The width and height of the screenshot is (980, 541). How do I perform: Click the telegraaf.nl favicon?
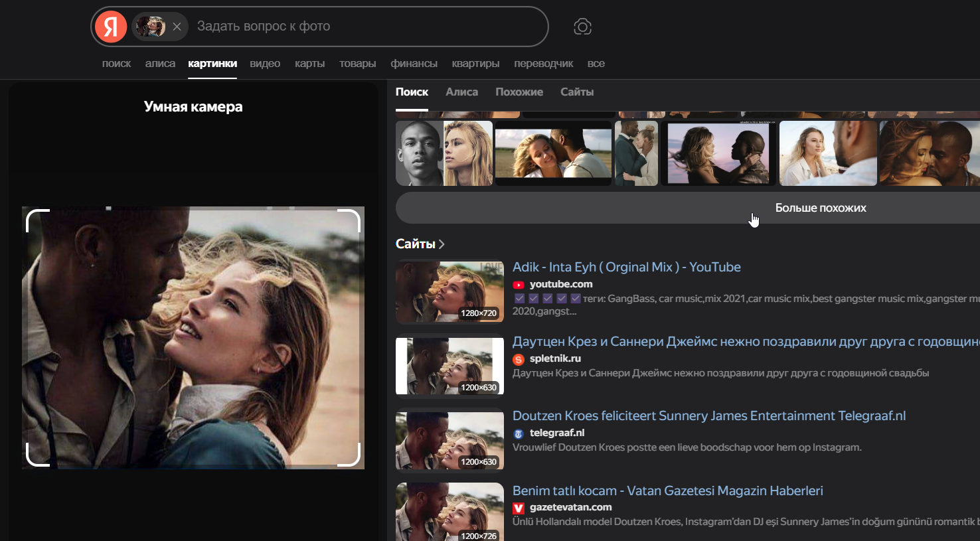(519, 433)
